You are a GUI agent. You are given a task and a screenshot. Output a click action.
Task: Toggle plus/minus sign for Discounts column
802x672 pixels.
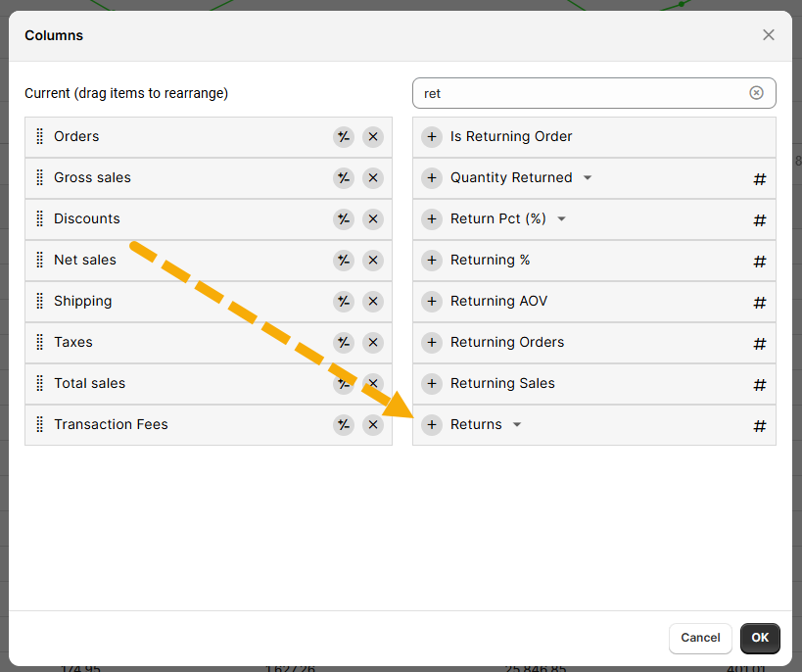343,219
